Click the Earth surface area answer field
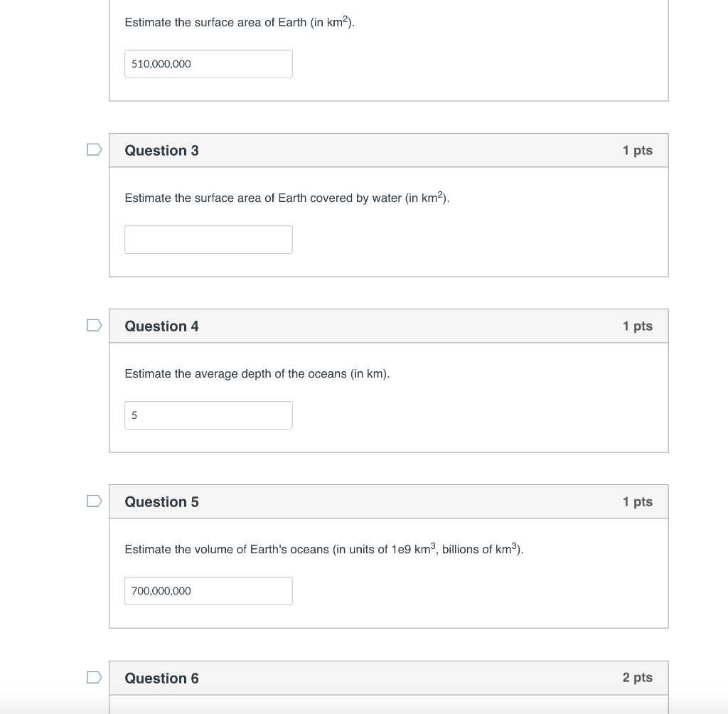 pos(208,64)
